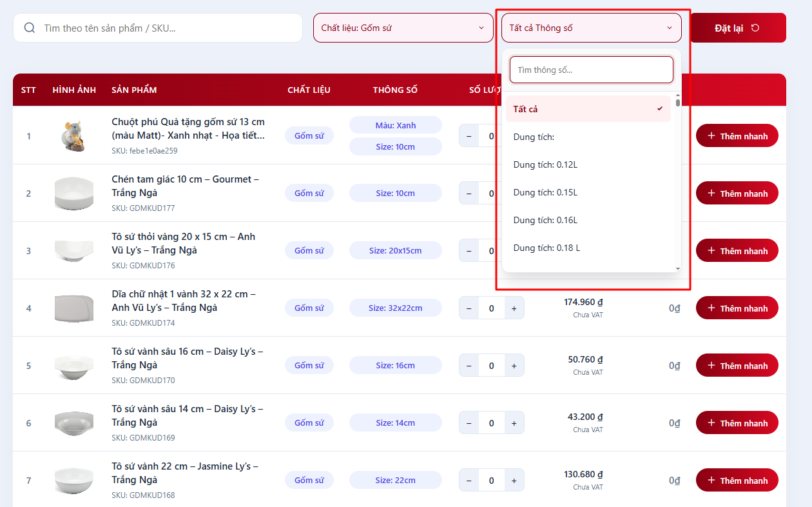Decrease quantity for Chuột phú Quà tặng

(469, 136)
